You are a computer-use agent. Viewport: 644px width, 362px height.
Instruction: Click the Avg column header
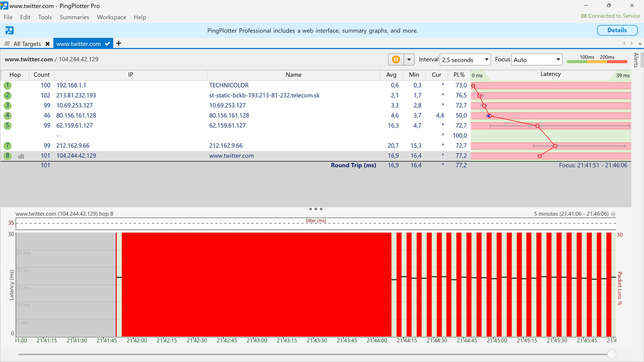pyautogui.click(x=391, y=74)
